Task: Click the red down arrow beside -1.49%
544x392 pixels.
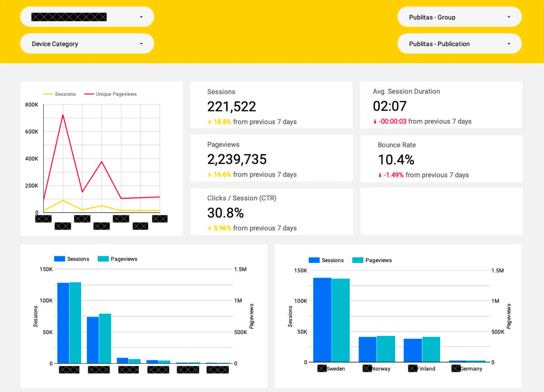Action: [x=380, y=175]
